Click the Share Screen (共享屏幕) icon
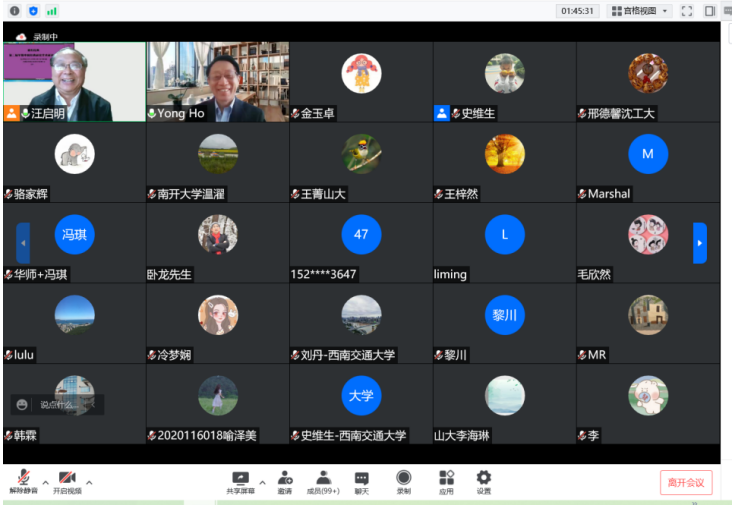 pyautogui.click(x=240, y=481)
